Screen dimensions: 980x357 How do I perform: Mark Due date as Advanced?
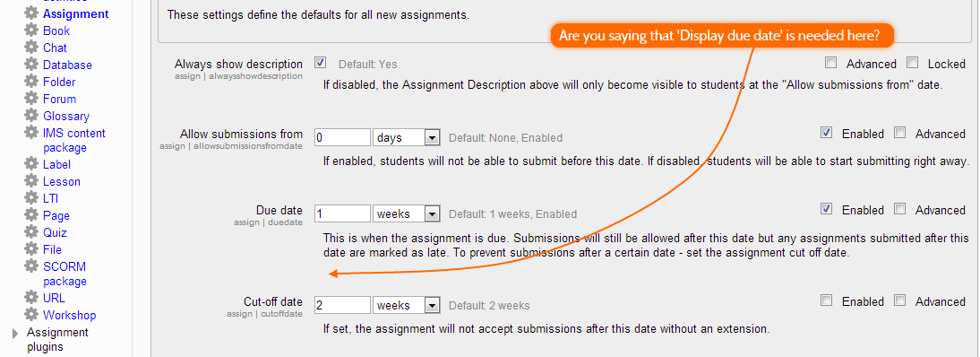point(900,209)
